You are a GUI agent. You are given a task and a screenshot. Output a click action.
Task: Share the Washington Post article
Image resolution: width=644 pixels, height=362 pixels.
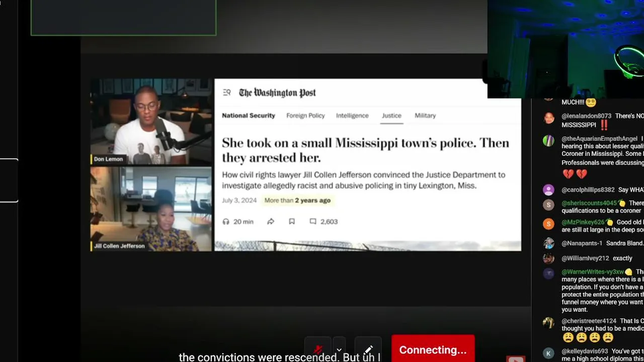coord(271,222)
